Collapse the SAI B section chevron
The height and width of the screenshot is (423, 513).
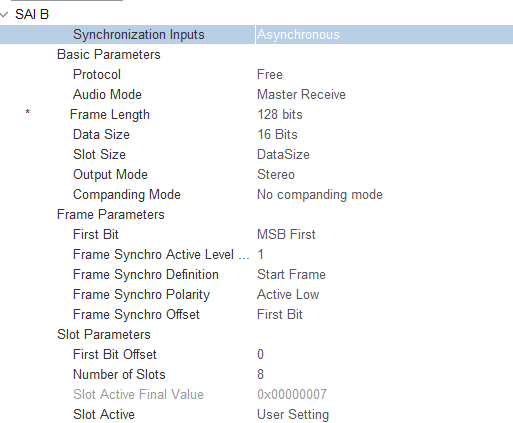coord(4,15)
